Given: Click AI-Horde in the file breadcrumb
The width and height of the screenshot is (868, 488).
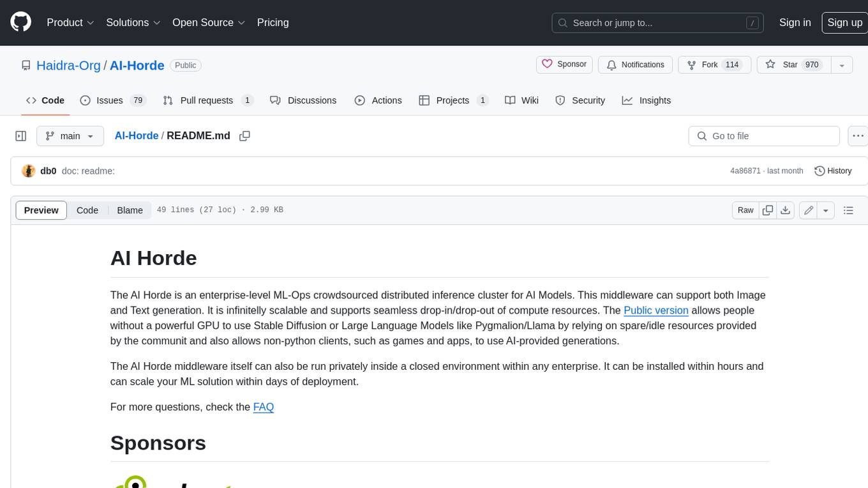Looking at the screenshot, I should 137,135.
